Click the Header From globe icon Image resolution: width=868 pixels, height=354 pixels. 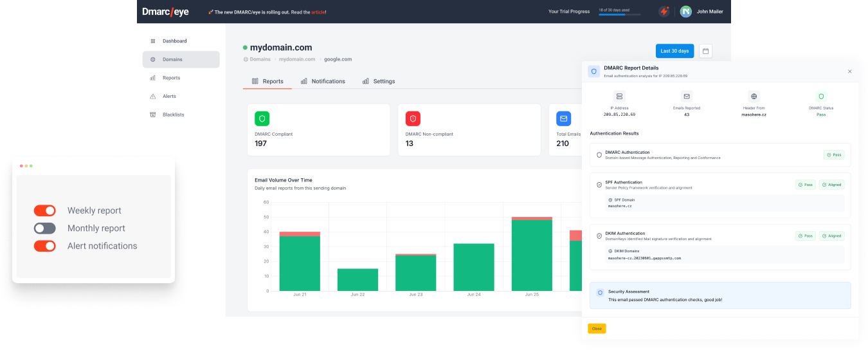click(x=754, y=96)
